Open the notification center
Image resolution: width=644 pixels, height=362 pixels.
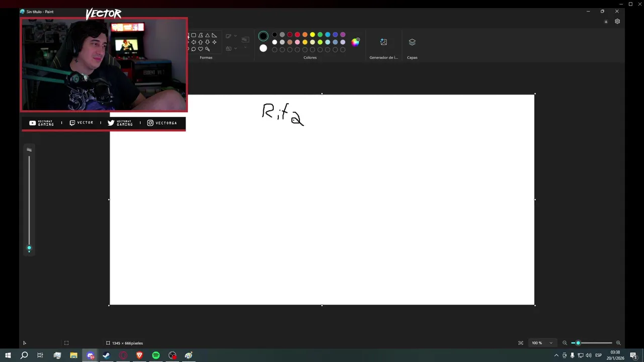pyautogui.click(x=634, y=355)
